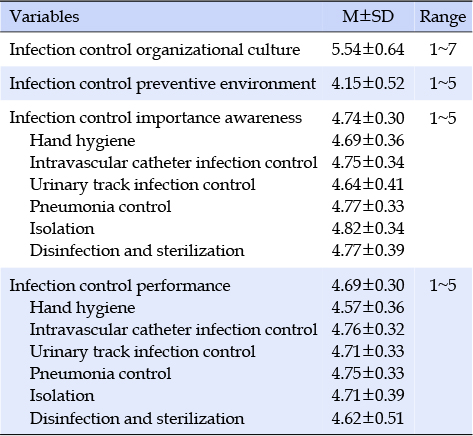Click the Isolation 4.71±0.39 value

point(368,395)
